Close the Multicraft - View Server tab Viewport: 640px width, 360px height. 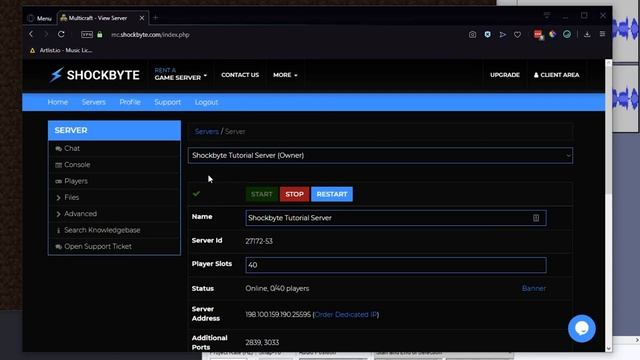(142, 18)
